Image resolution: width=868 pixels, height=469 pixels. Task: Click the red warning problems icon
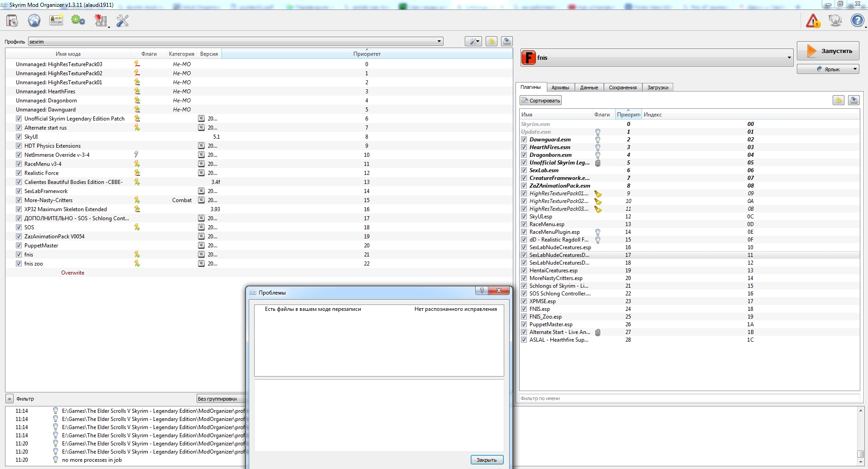point(813,21)
